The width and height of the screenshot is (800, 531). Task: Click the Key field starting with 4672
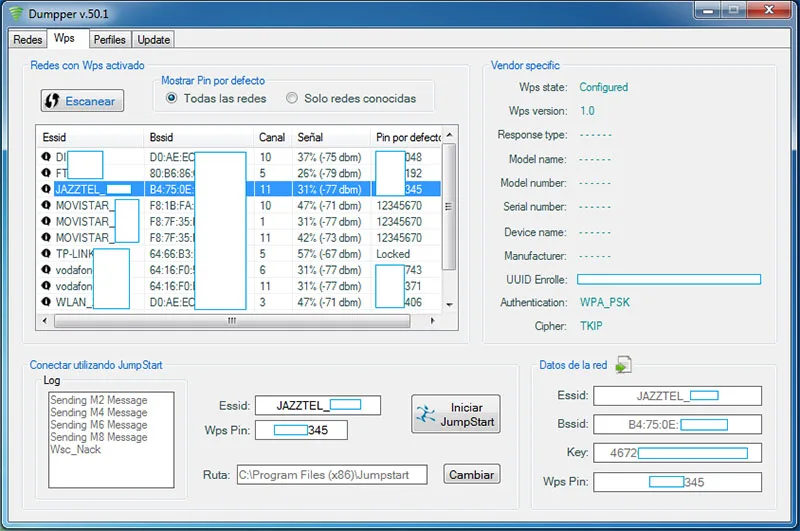678,453
